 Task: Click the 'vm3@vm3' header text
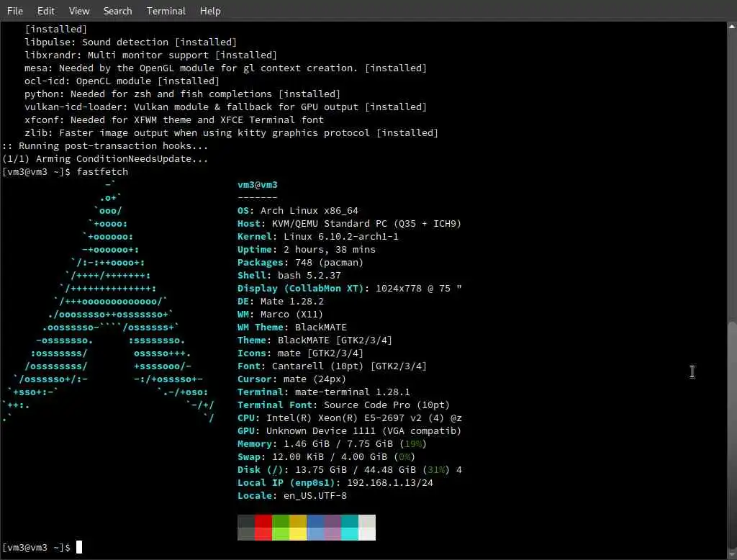(258, 185)
